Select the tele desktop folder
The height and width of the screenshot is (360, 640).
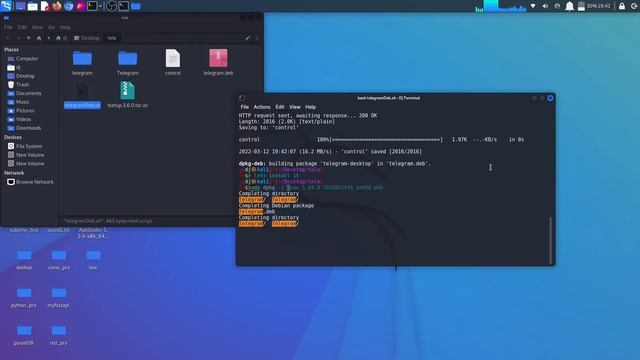coord(93,260)
